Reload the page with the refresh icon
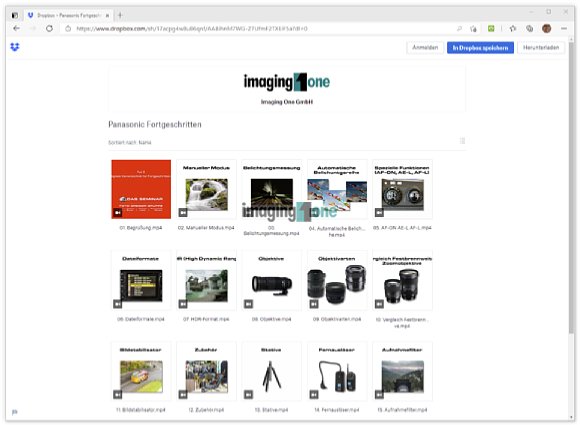The height and width of the screenshot is (425, 580). coord(49,28)
